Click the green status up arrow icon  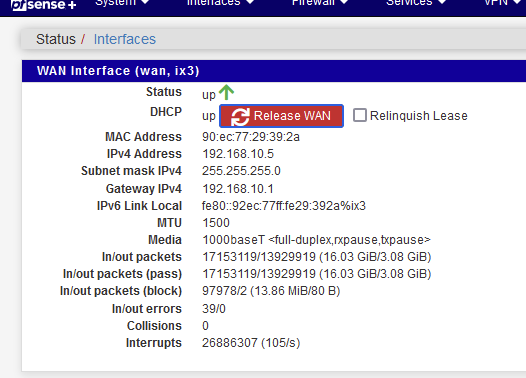click(226, 92)
